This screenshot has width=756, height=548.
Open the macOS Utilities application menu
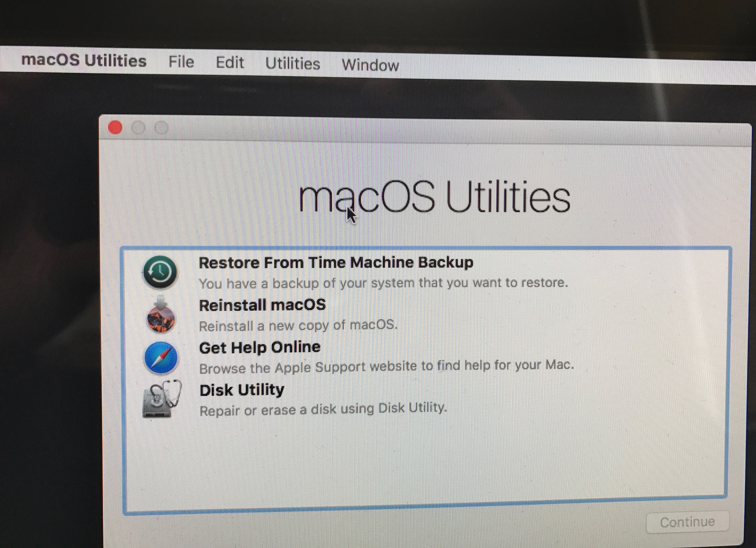[84, 60]
